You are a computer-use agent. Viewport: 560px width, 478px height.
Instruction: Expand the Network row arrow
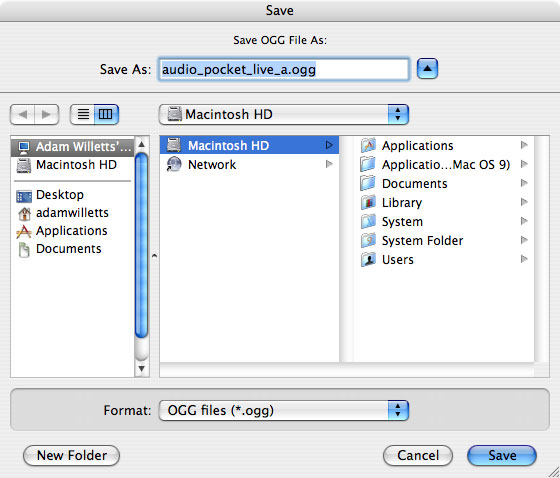tap(329, 164)
